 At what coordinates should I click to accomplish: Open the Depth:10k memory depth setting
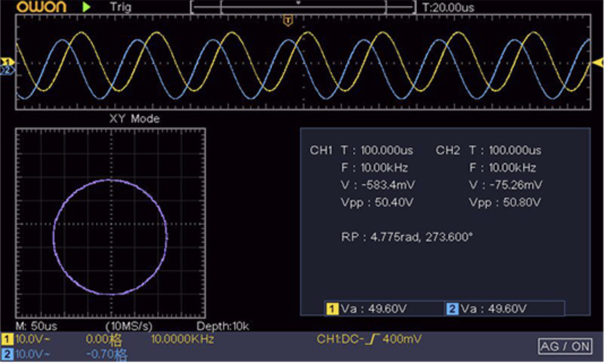click(222, 327)
